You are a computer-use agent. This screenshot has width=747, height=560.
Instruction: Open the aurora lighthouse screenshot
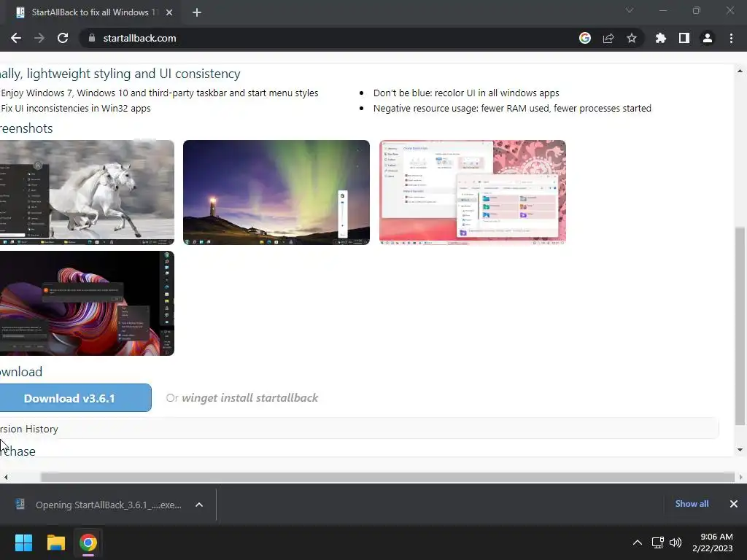click(276, 192)
